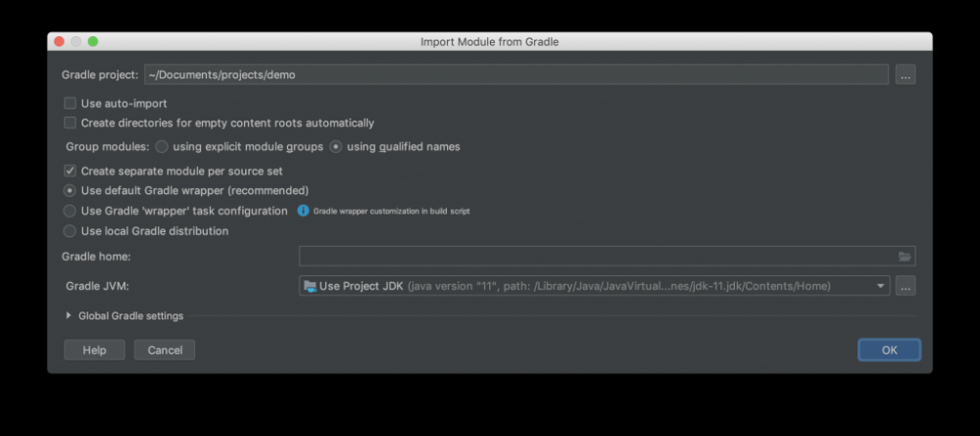This screenshot has width=980, height=436.
Task: Select Use Gradle 'wrapper' task configuration
Action: [x=70, y=211]
